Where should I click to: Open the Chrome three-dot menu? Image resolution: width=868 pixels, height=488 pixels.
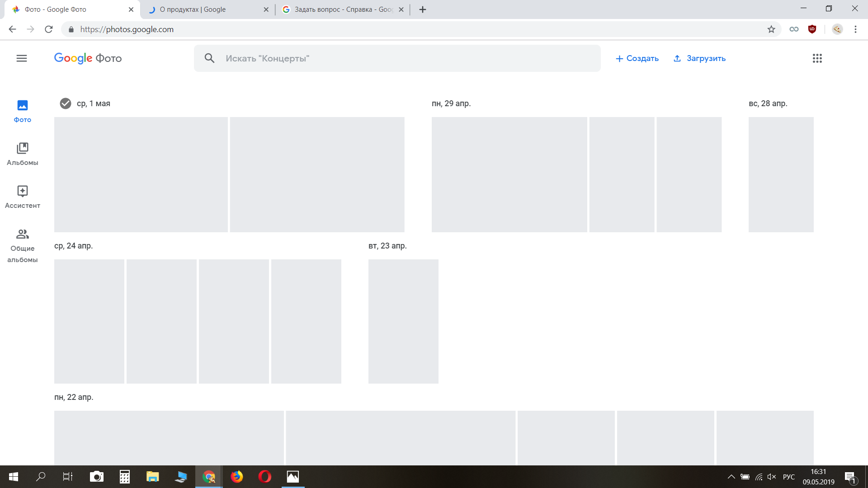pyautogui.click(x=855, y=29)
